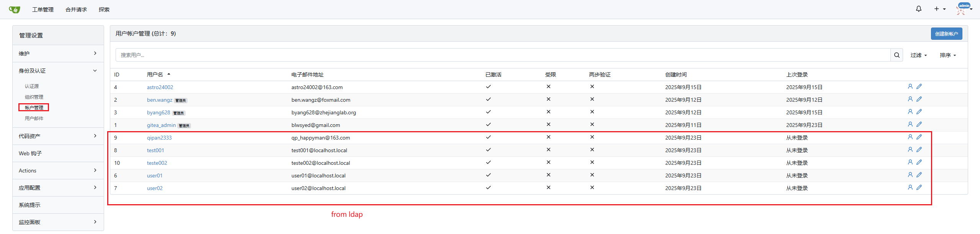The width and height of the screenshot is (980, 234).
Task: Click edit pencil for gitea_admin row
Action: click(x=919, y=125)
